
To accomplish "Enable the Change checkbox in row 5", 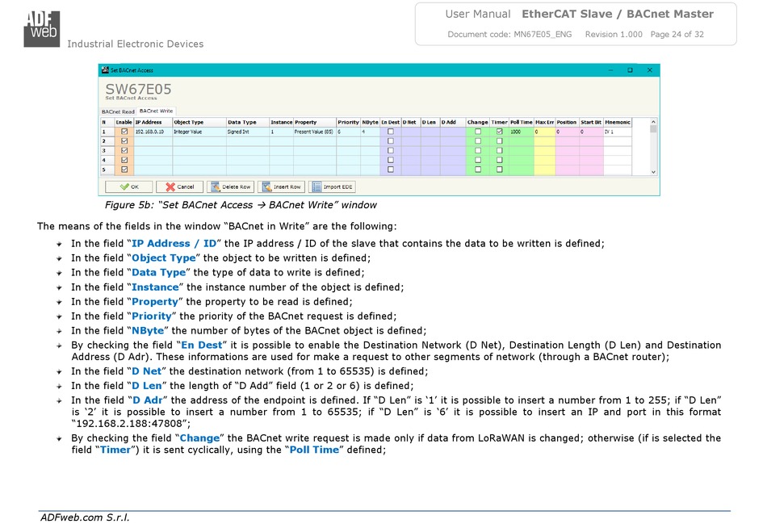I will [478, 170].
